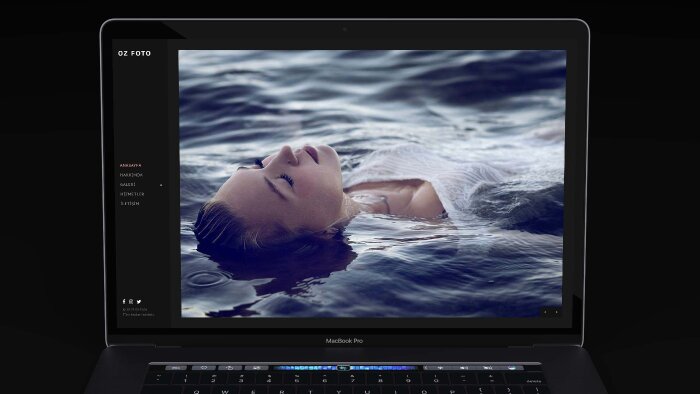Open the Galeri menu item
This screenshot has width=700, height=394.
pyautogui.click(x=128, y=185)
